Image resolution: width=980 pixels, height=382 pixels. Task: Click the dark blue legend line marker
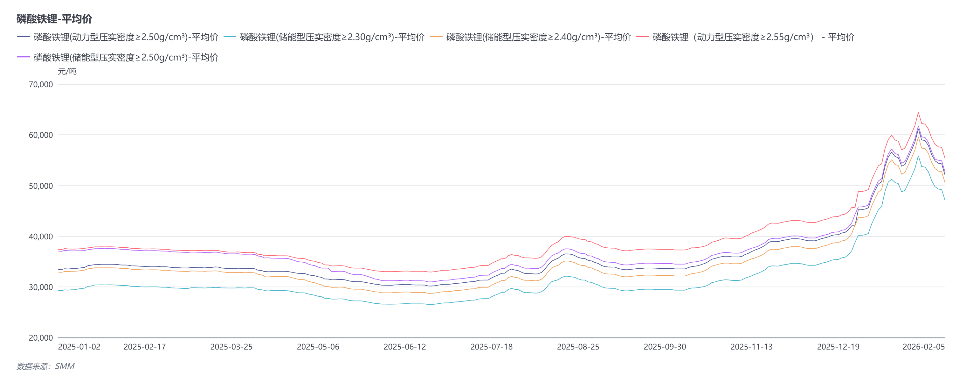pyautogui.click(x=23, y=37)
